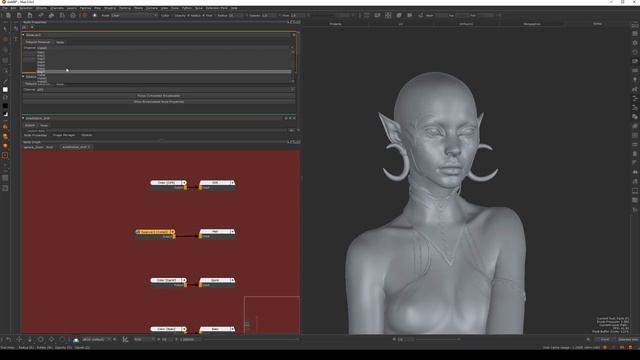
Task: Open the File menu
Action: click(x=4, y=8)
